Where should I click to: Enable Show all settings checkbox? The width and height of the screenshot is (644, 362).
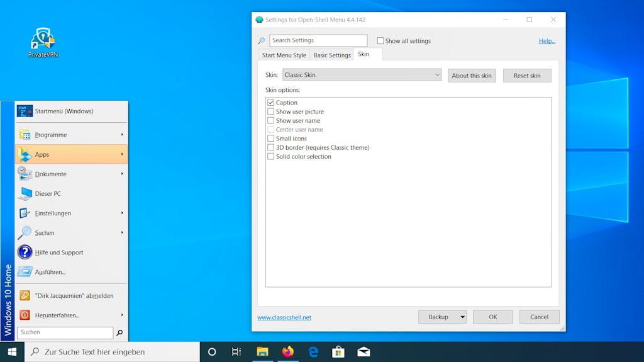point(380,41)
